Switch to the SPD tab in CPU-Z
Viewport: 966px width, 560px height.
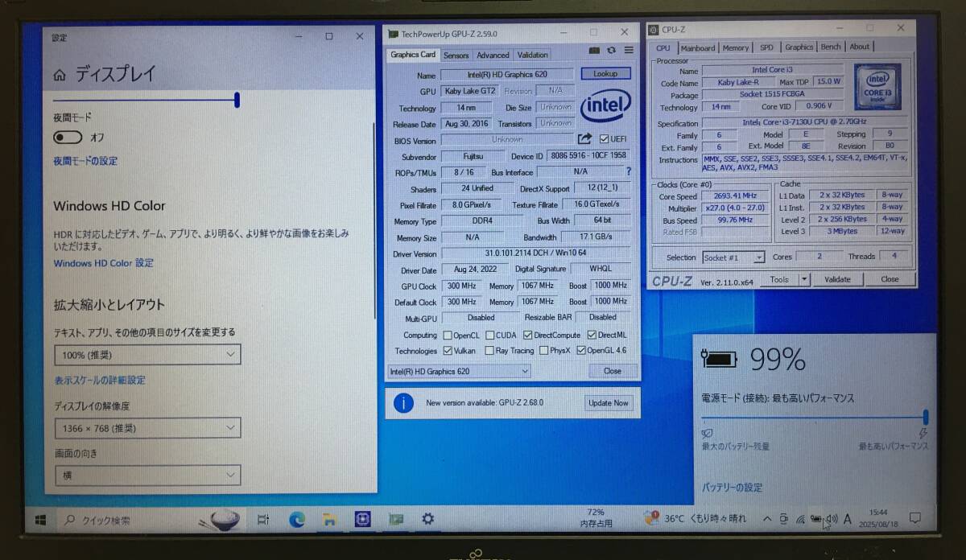(766, 47)
